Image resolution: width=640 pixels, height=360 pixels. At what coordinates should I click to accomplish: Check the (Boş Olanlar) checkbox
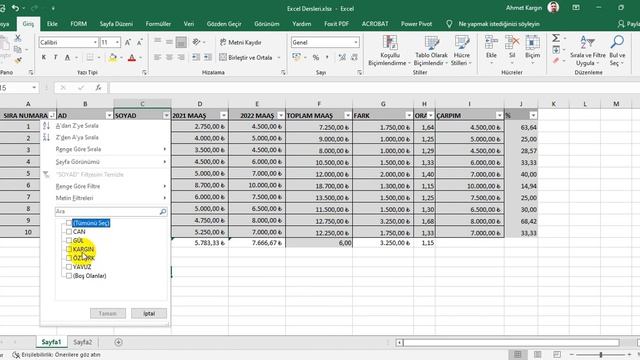point(69,276)
